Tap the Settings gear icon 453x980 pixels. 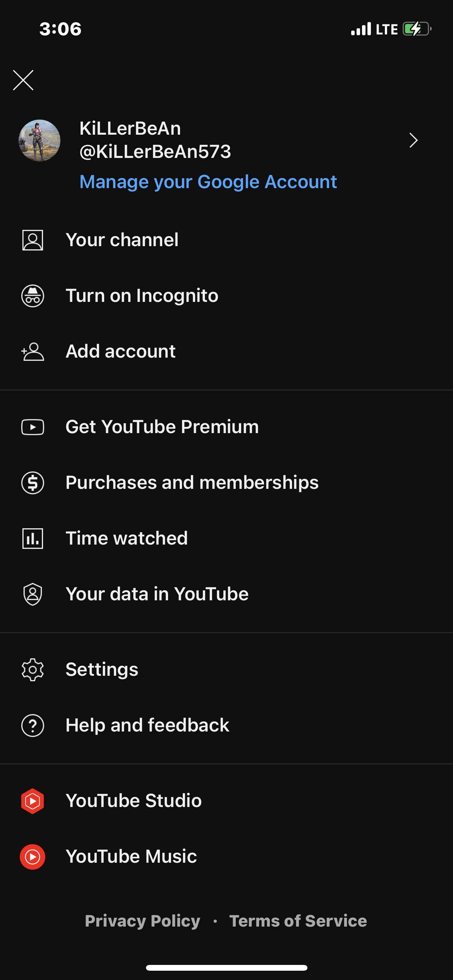33,670
